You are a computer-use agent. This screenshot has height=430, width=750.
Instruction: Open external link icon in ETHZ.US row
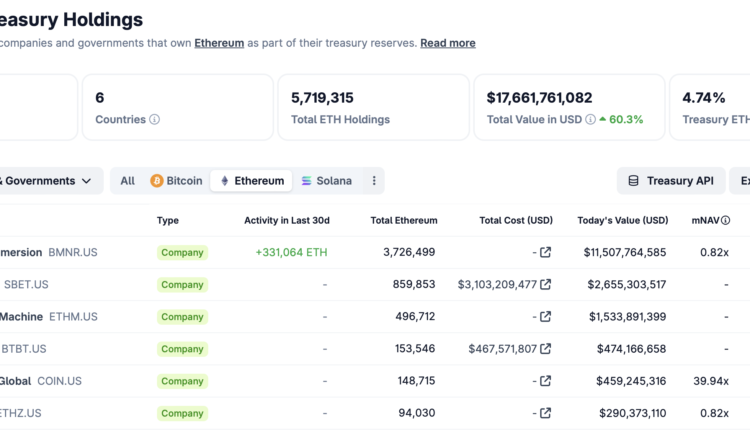(545, 413)
